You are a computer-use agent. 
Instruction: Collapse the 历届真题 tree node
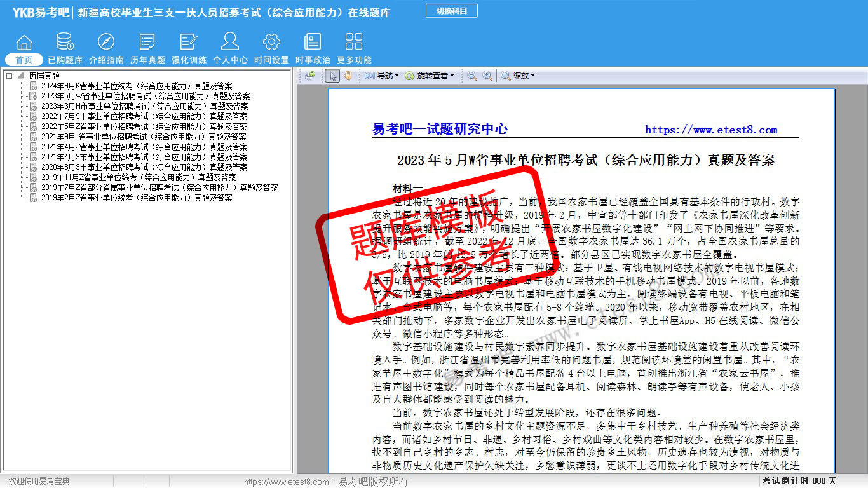coord(10,76)
